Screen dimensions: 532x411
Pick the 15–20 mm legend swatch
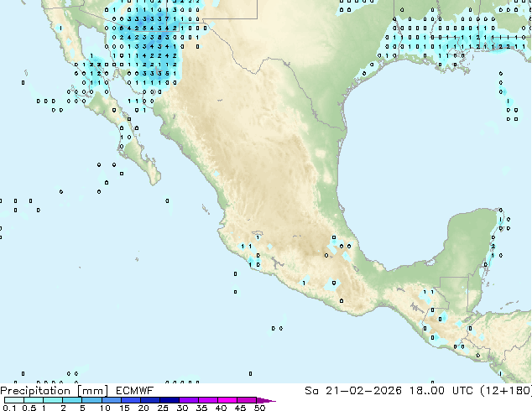pos(130,400)
